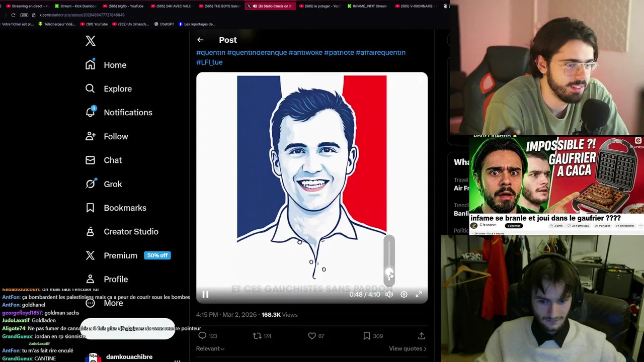The image size is (644, 362).
Task: Click the S'abonner button under thumbnail
Action: [514, 226]
